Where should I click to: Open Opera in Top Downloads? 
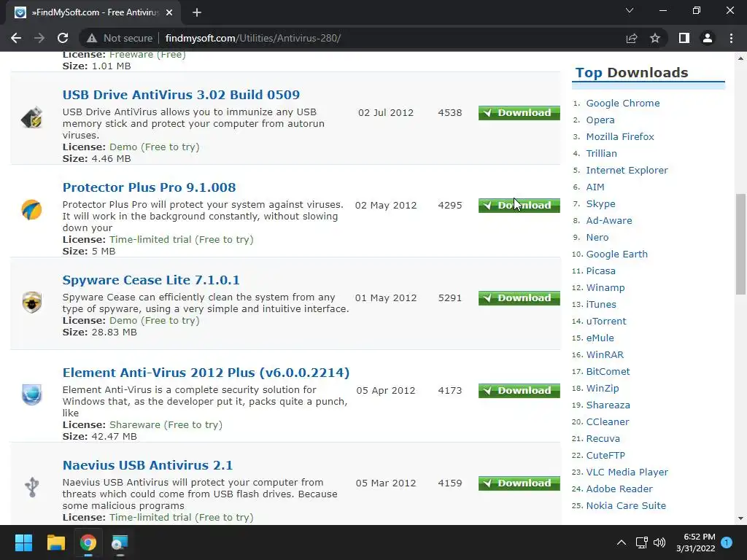click(x=600, y=120)
